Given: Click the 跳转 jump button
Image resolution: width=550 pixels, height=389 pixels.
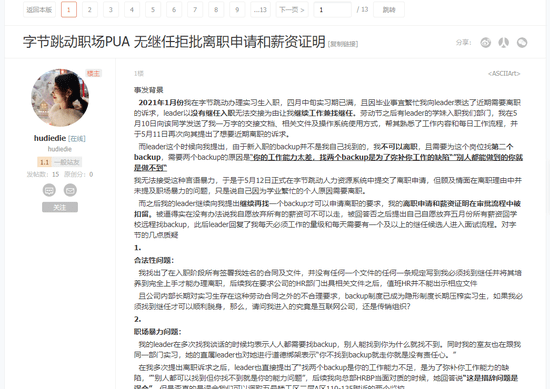Looking at the screenshot, I should point(389,10).
